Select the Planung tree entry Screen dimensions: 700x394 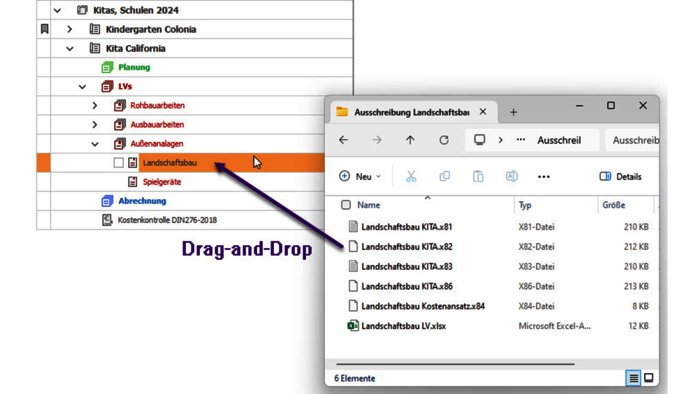click(134, 67)
